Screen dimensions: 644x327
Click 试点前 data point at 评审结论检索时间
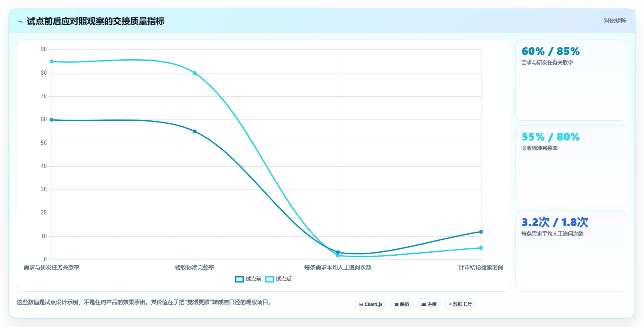pyautogui.click(x=481, y=232)
